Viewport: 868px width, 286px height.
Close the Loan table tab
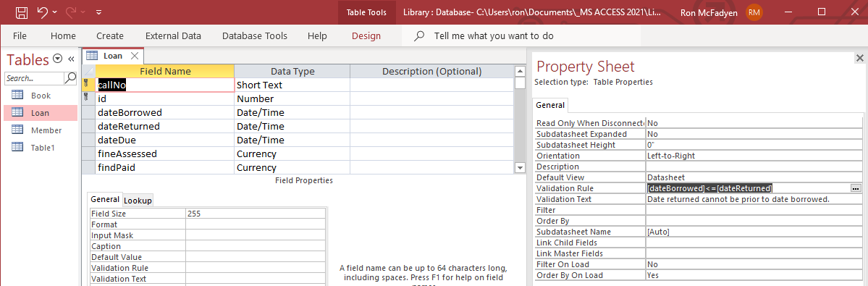point(134,56)
